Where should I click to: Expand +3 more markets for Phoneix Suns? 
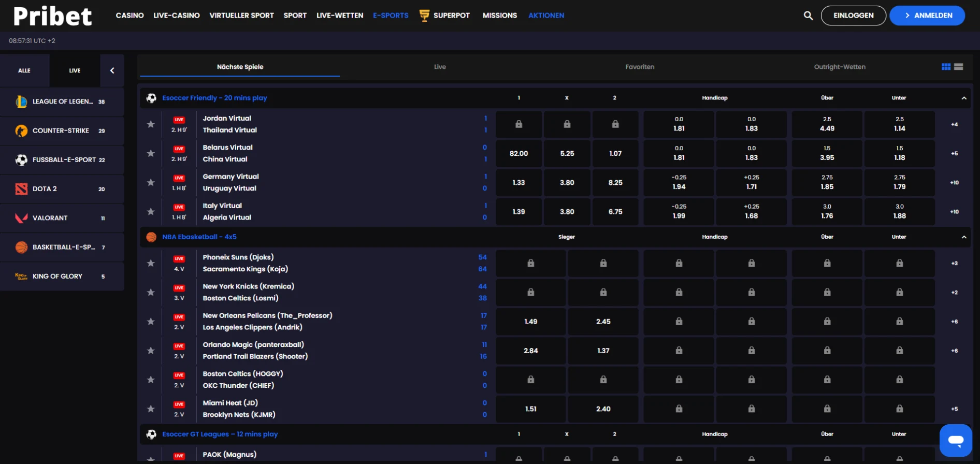(x=954, y=263)
